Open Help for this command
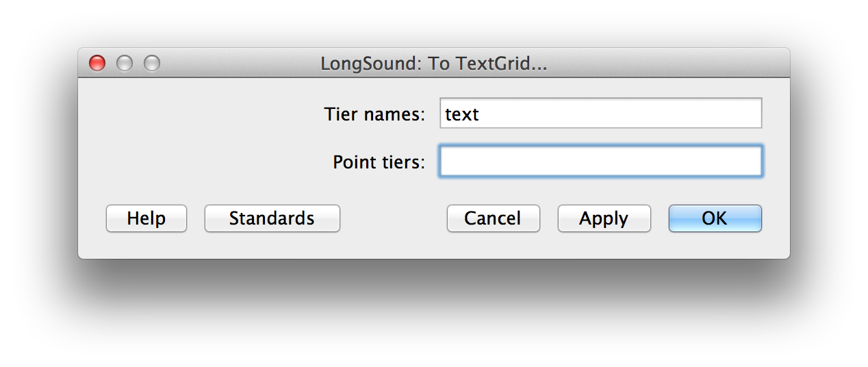 [x=146, y=218]
